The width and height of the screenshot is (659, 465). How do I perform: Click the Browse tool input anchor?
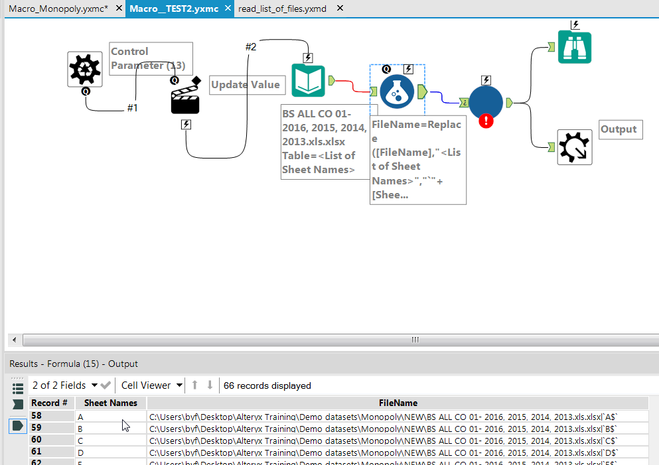(551, 47)
